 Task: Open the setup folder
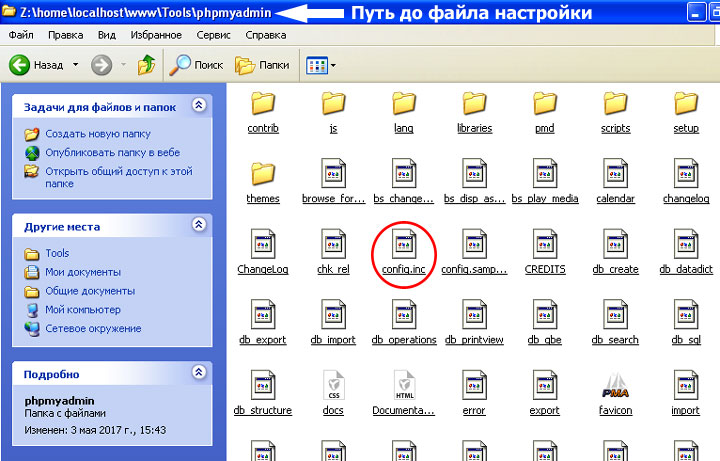(x=686, y=112)
